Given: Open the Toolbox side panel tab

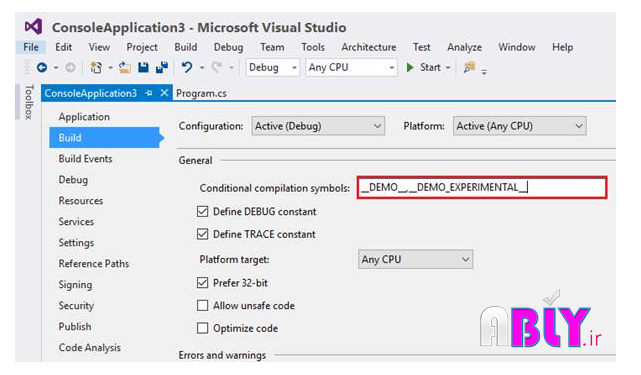Looking at the screenshot, I should click(28, 102).
